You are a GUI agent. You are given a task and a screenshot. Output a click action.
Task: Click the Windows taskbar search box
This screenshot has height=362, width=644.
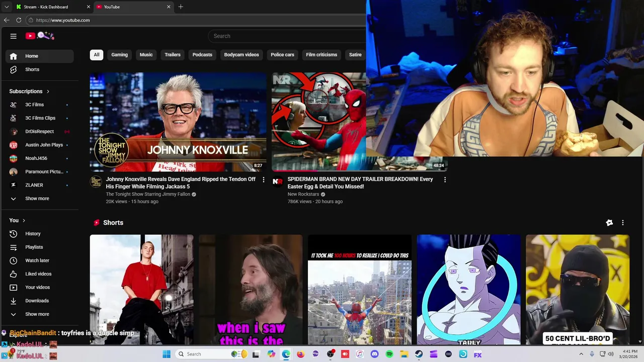(212, 354)
